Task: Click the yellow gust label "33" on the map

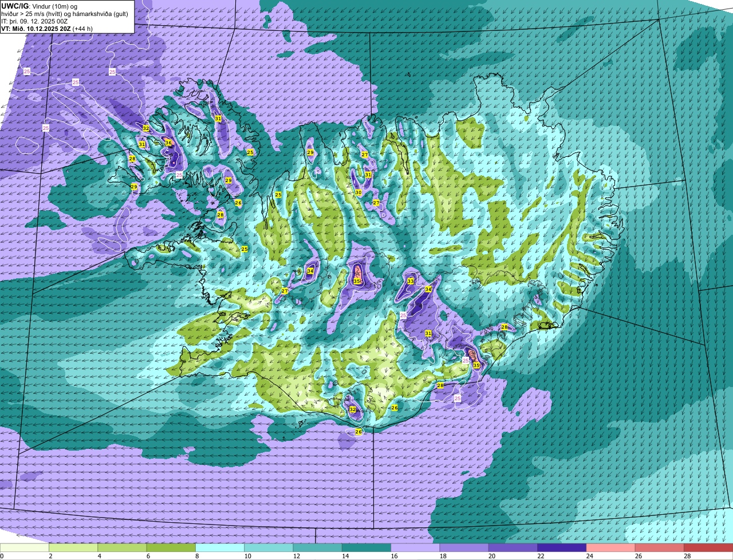Action: (x=411, y=281)
